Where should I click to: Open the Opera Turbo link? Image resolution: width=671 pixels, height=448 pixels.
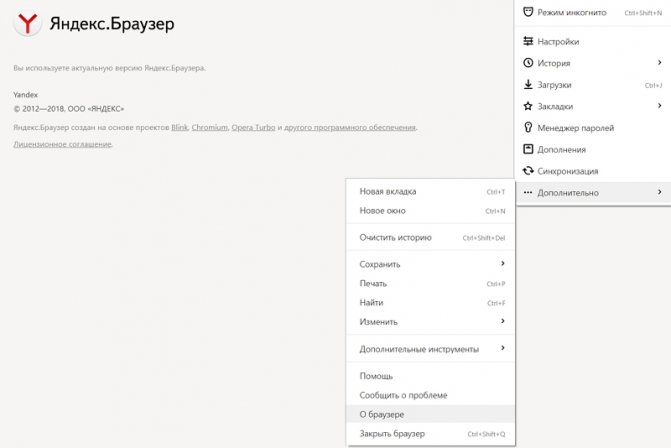(253, 128)
